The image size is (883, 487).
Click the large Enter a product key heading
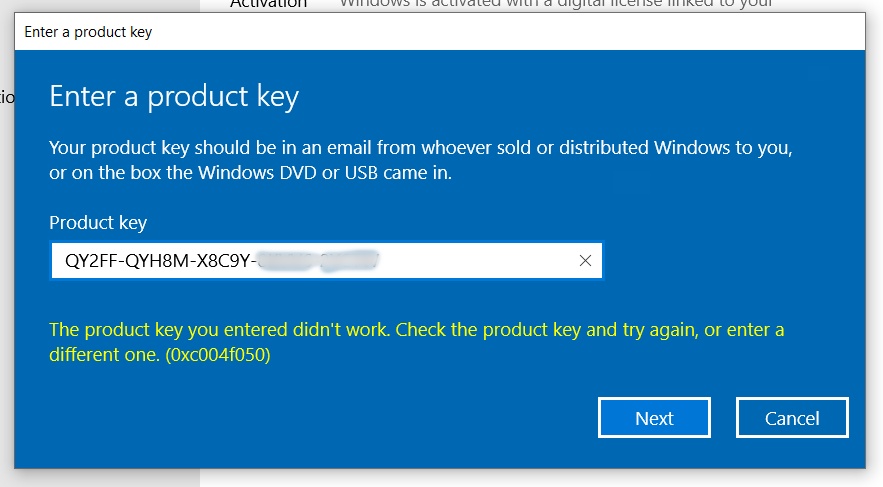pyautogui.click(x=174, y=97)
